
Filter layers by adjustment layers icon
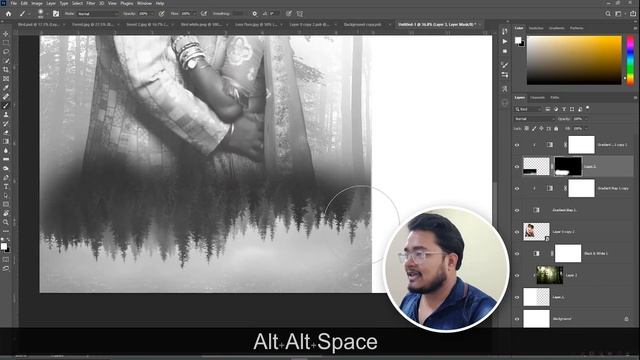[x=556, y=109]
